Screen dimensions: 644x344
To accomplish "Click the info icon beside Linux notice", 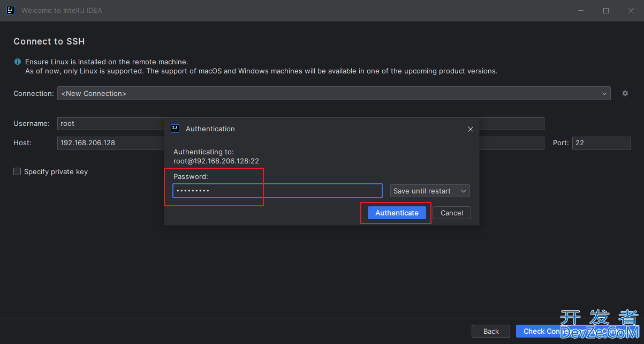I will click(18, 62).
